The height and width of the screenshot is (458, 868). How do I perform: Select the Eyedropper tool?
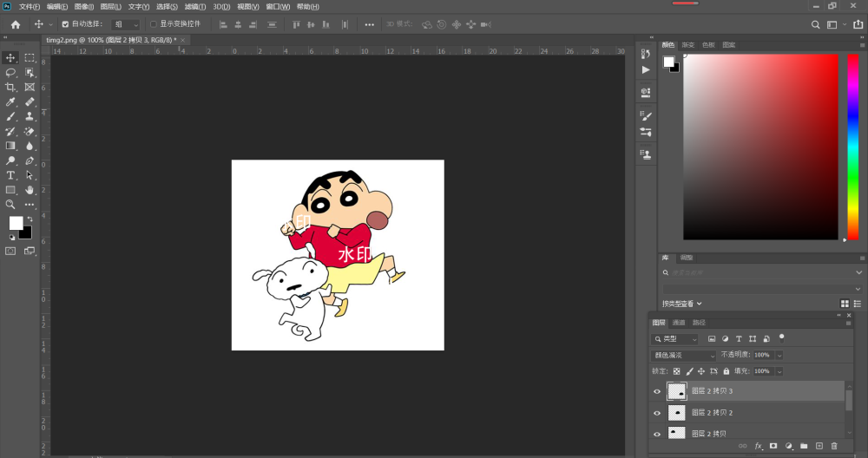pyautogui.click(x=10, y=101)
